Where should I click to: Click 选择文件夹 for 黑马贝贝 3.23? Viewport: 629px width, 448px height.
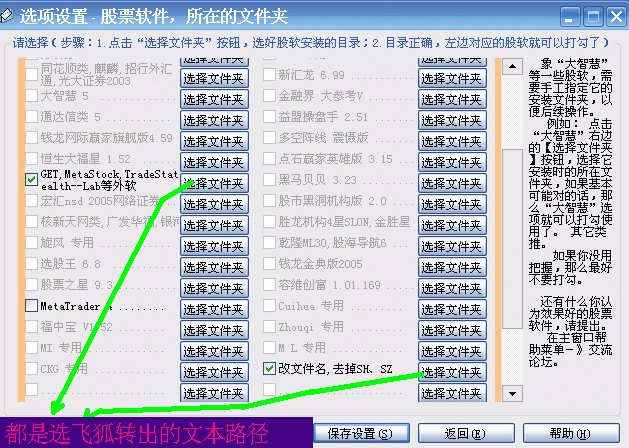452,183
